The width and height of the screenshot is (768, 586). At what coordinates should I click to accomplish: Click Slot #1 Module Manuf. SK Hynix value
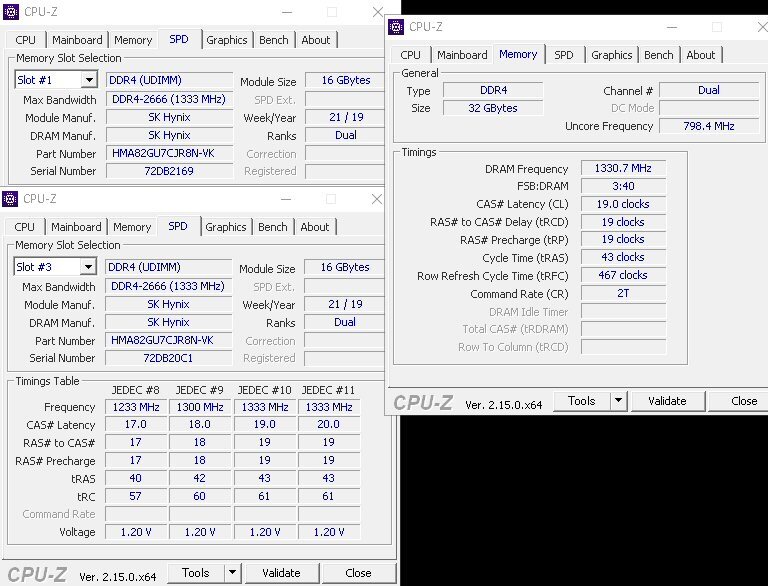point(169,117)
